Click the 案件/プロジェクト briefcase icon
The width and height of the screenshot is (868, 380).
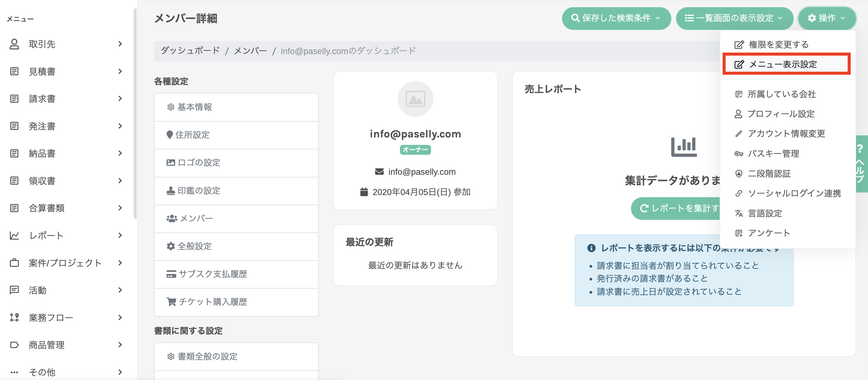coord(14,262)
